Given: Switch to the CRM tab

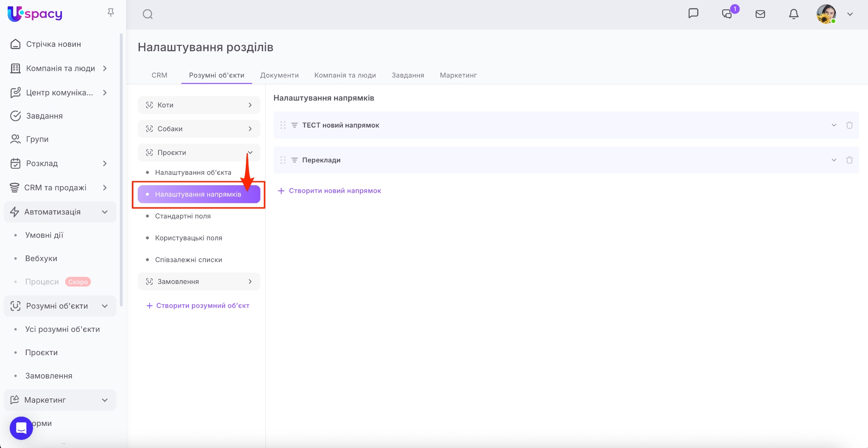Looking at the screenshot, I should pos(159,75).
